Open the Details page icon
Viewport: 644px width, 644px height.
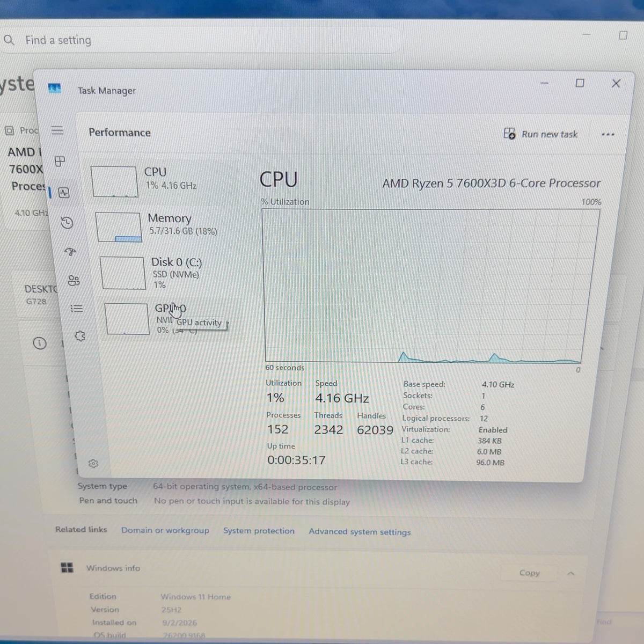(77, 309)
